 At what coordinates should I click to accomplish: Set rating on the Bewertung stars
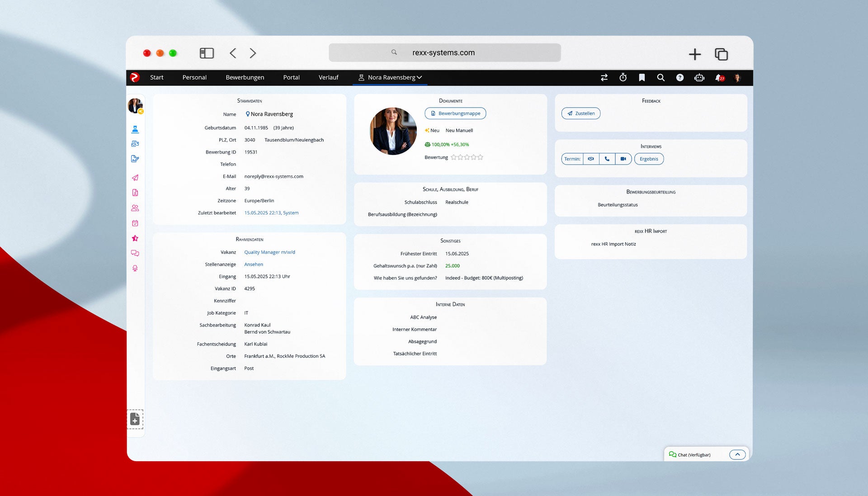coord(467,157)
